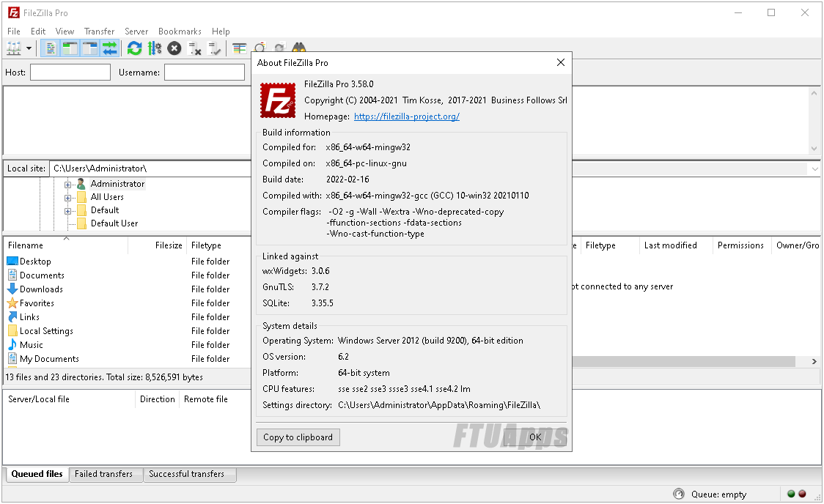
Task: Click remote list horizontal scrollbar right arrow
Action: pos(814,362)
